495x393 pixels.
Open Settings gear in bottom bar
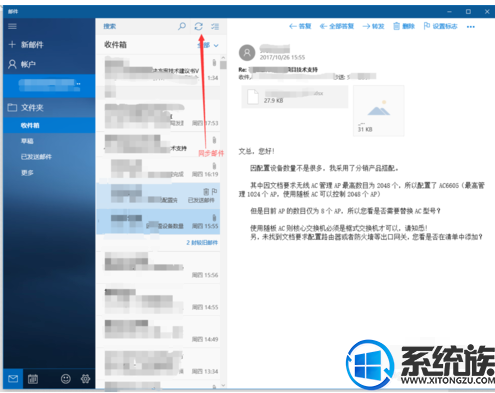(x=85, y=379)
